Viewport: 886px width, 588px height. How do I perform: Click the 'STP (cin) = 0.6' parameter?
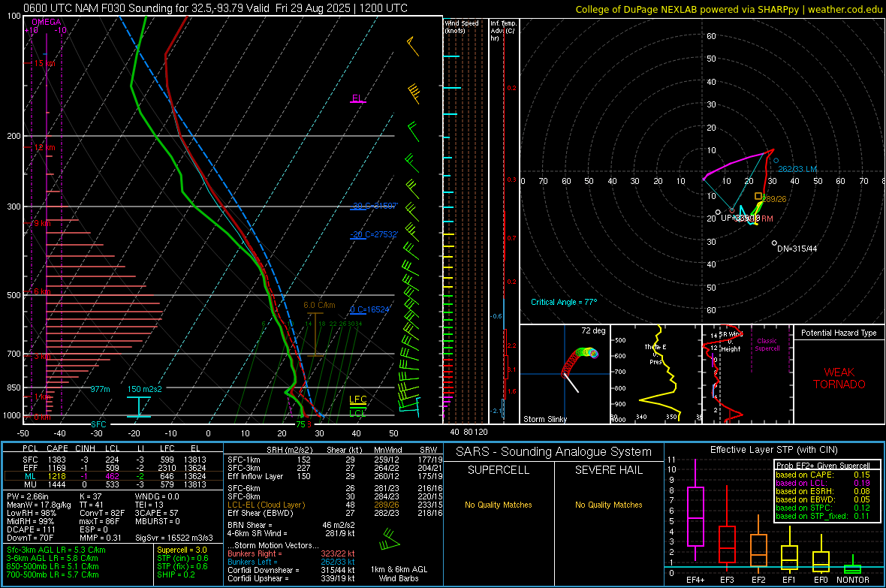click(x=182, y=558)
